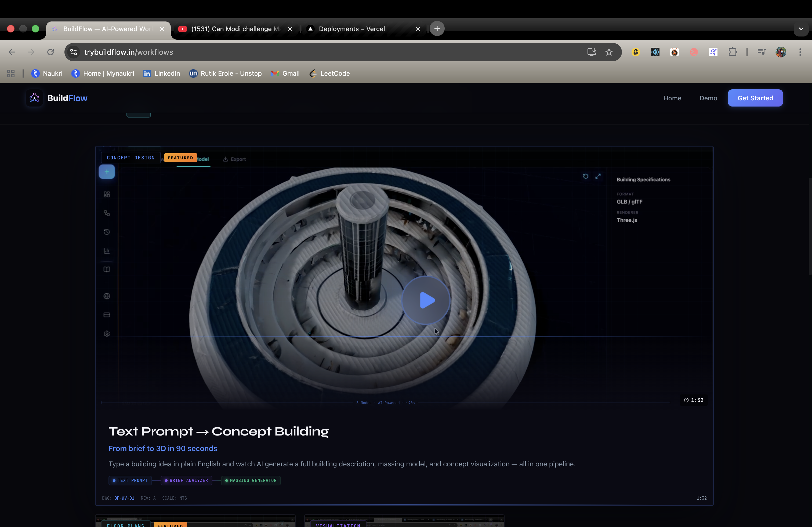Screen dimensions: 812x527
Task: Open the Demo navigation link
Action: coord(708,98)
